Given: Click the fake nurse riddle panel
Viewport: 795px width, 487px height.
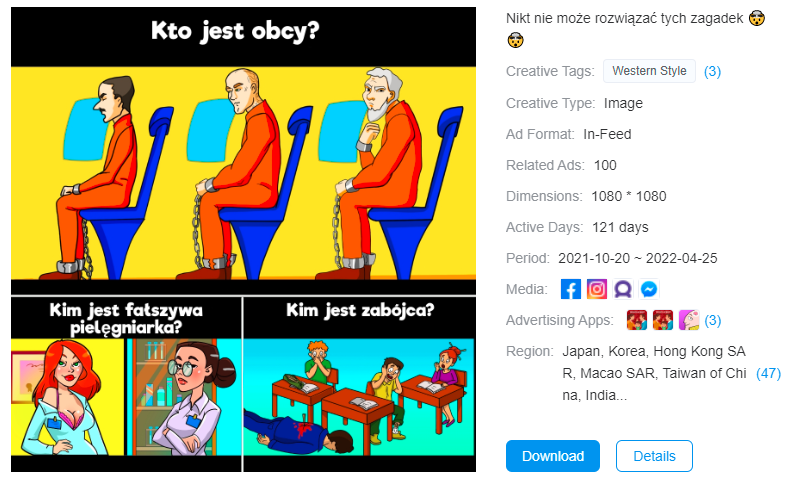Looking at the screenshot, I should tap(126, 384).
